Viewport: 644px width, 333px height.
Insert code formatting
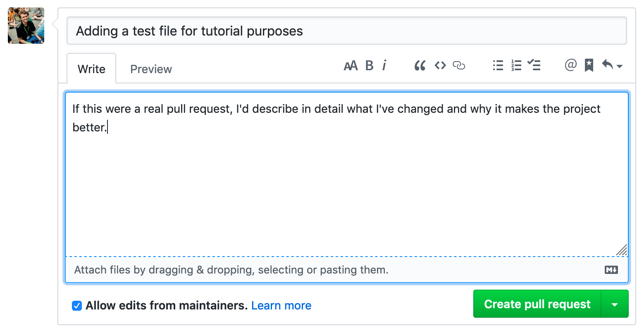tap(440, 66)
